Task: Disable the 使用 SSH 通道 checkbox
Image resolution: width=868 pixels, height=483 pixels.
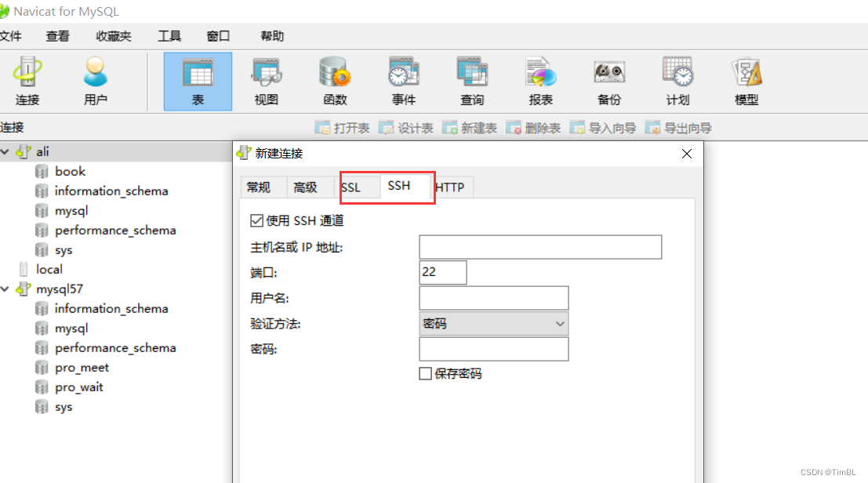Action: pyautogui.click(x=256, y=220)
